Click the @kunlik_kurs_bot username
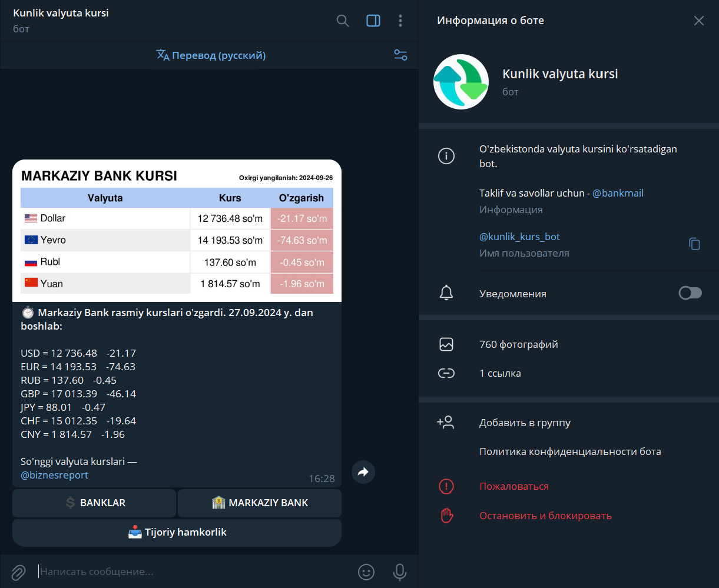Image resolution: width=719 pixels, height=588 pixels. [x=519, y=237]
